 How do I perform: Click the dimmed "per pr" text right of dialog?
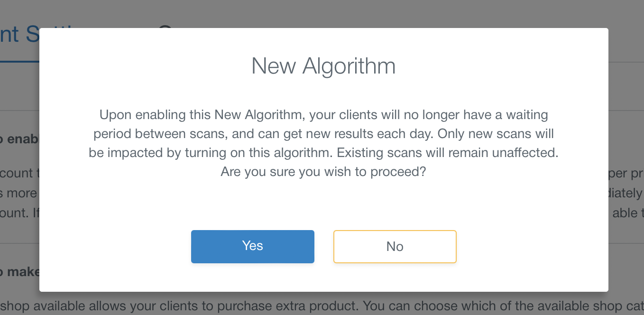[626, 173]
